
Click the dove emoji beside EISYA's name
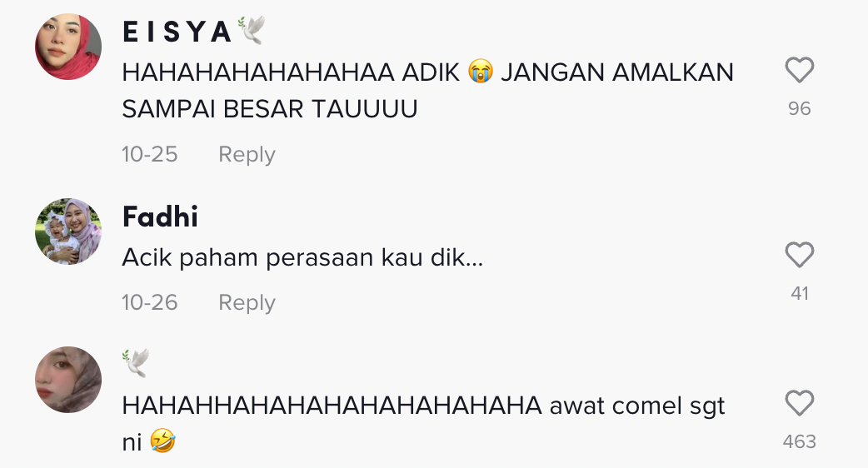252,31
